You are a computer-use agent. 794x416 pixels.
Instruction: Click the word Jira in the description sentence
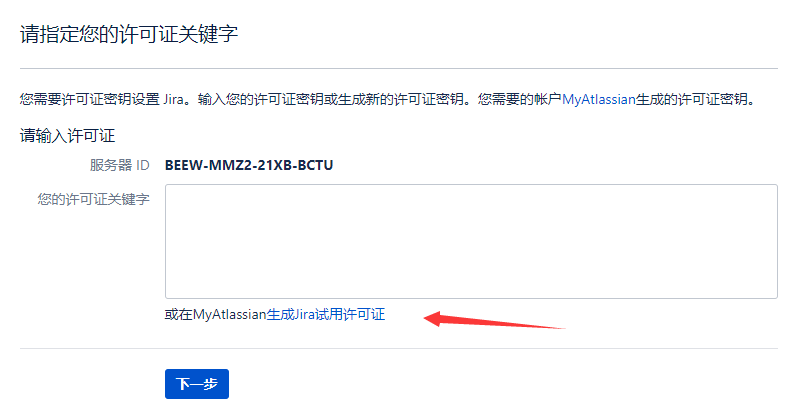pos(173,99)
